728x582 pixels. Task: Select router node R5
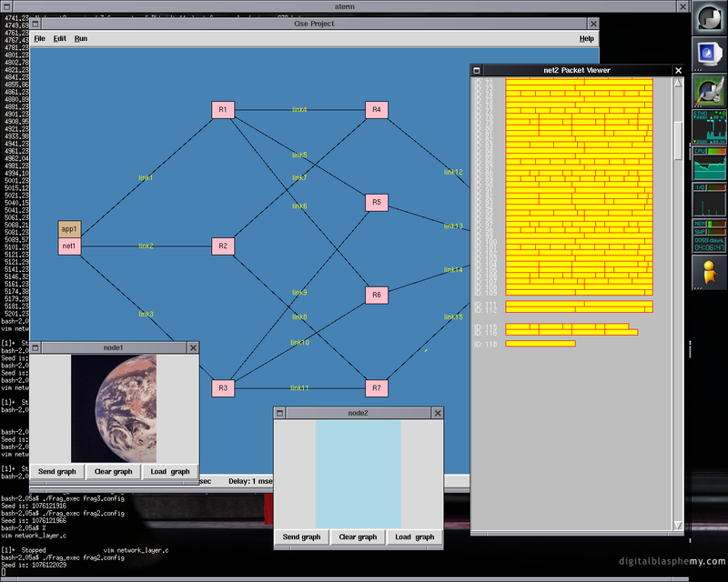pos(377,203)
